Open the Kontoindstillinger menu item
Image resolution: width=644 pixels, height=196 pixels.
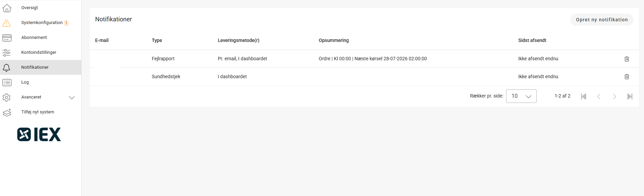tap(41, 52)
